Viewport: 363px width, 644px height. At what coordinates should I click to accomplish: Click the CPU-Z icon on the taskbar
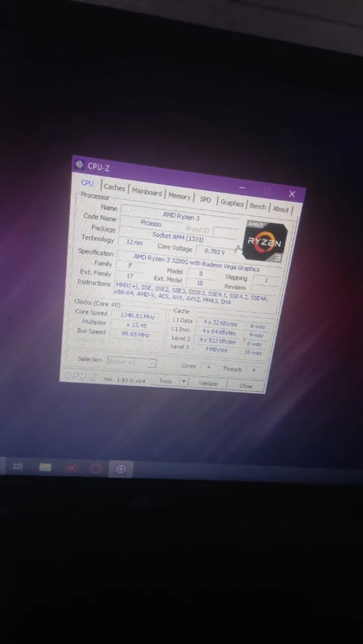[120, 469]
